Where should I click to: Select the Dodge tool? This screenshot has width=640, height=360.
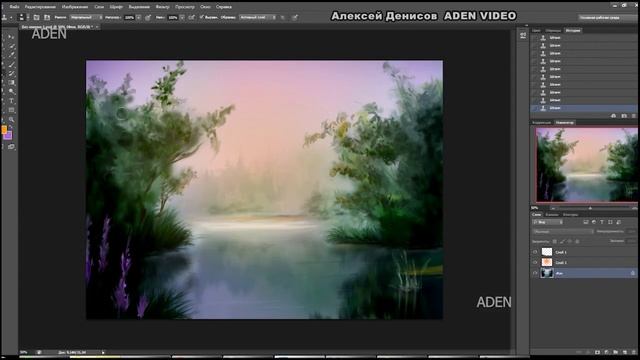click(x=12, y=91)
